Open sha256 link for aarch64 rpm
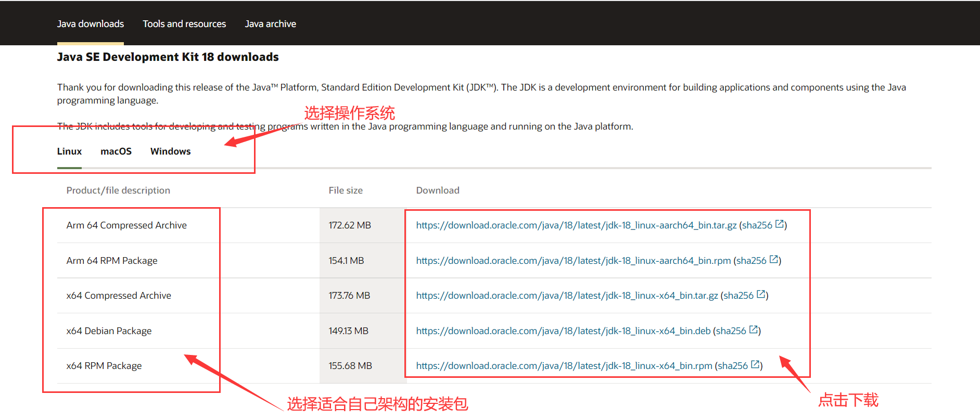 (x=752, y=261)
